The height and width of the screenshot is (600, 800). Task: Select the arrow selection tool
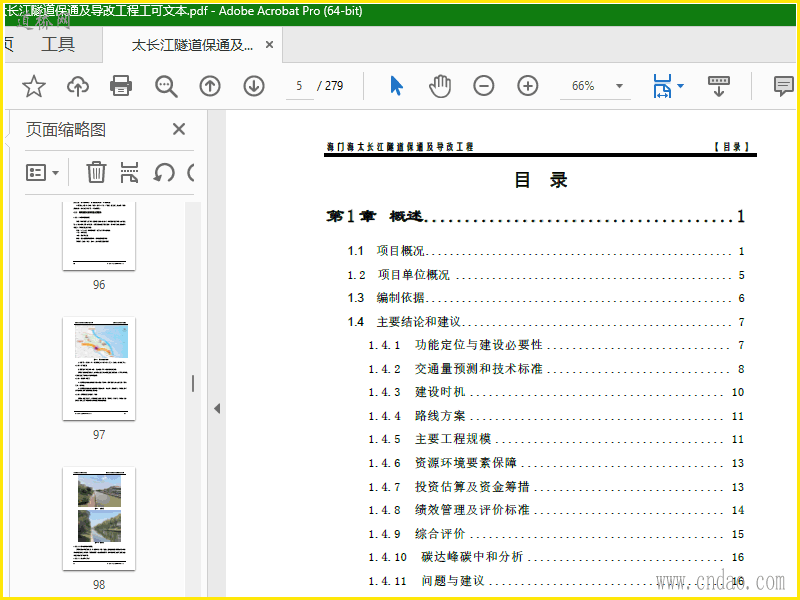[396, 86]
